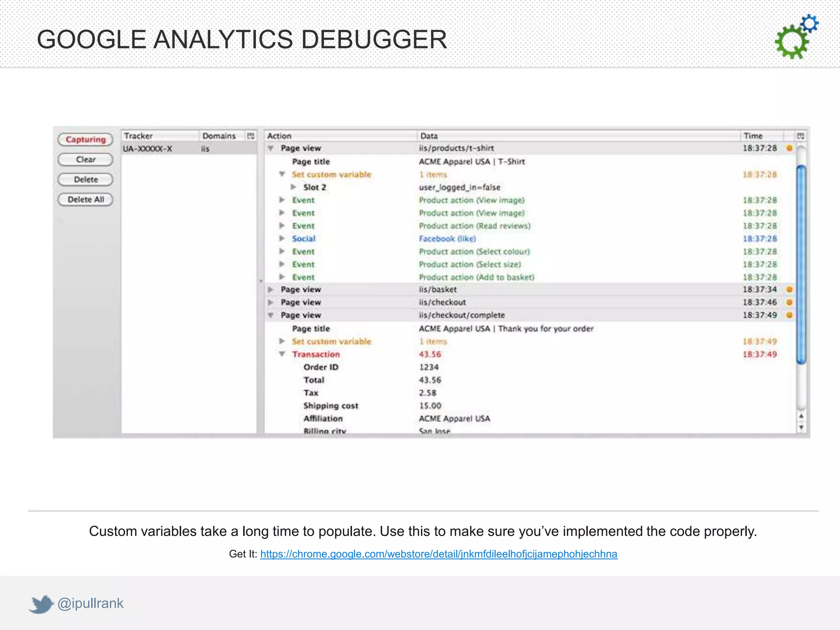Image resolution: width=840 pixels, height=630 pixels.
Task: Select the UA-XXXXX-X tracker row
Action: (x=189, y=149)
